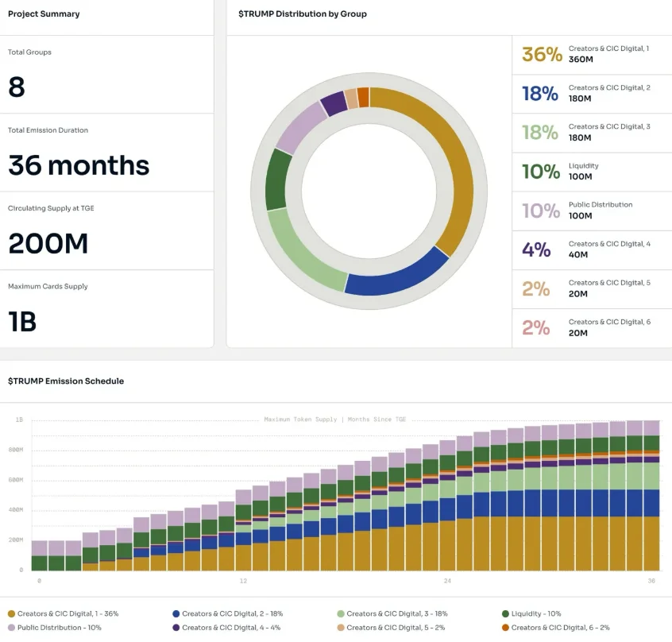Click "Public Distribution" name in the distribution list

point(601,205)
